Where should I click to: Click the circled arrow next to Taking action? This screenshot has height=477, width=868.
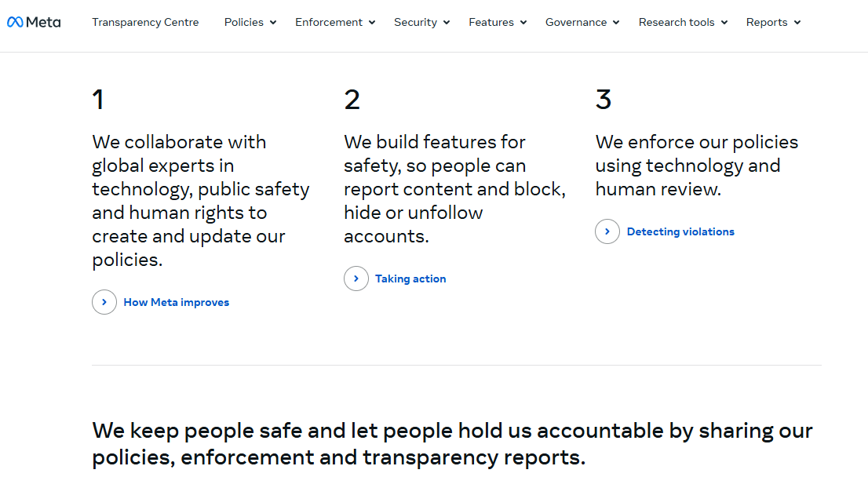(356, 279)
